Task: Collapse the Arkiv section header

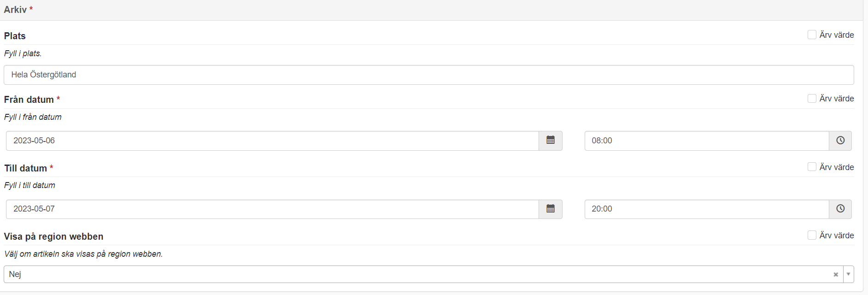Action: 16,10
